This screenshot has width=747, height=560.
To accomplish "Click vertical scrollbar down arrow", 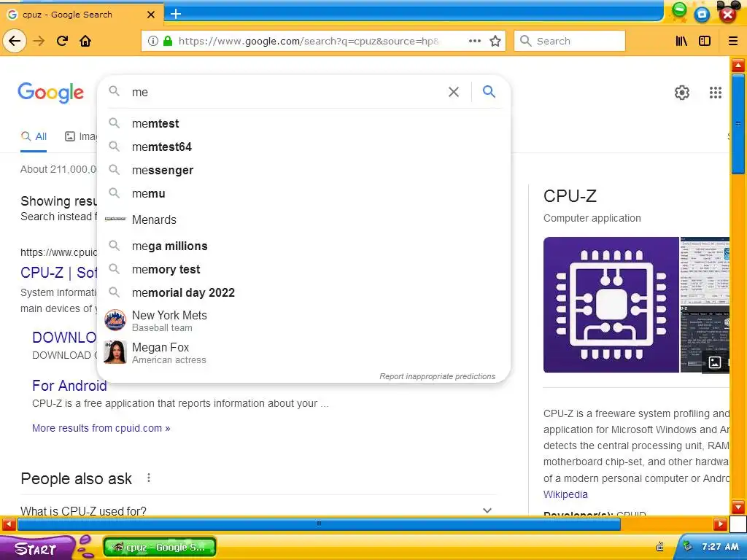I will click(738, 507).
